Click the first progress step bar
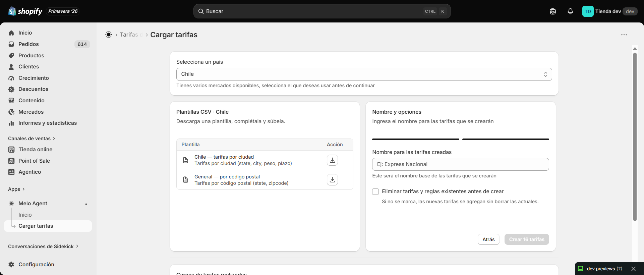Viewport: 644px width, 275px height. click(x=416, y=139)
